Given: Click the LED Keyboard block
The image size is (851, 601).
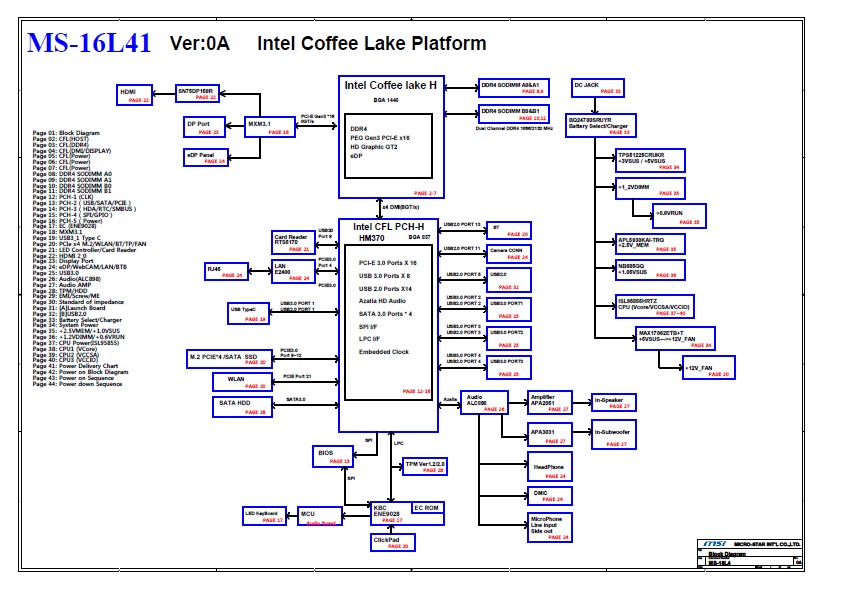Looking at the screenshot, I should tap(264, 516).
